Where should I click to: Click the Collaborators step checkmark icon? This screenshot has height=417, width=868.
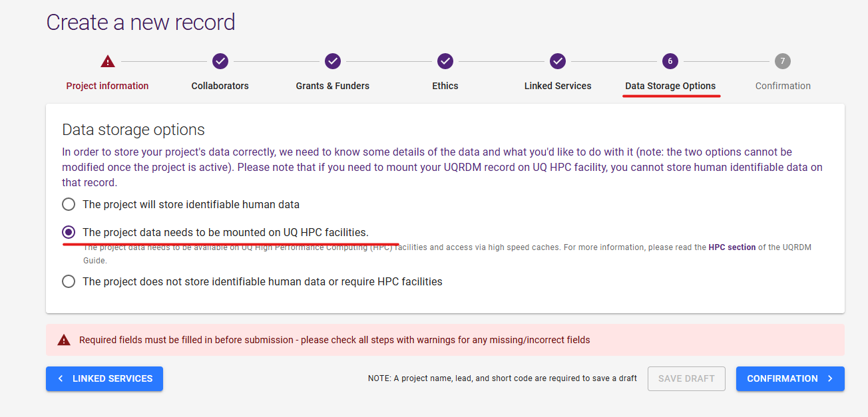click(x=220, y=62)
